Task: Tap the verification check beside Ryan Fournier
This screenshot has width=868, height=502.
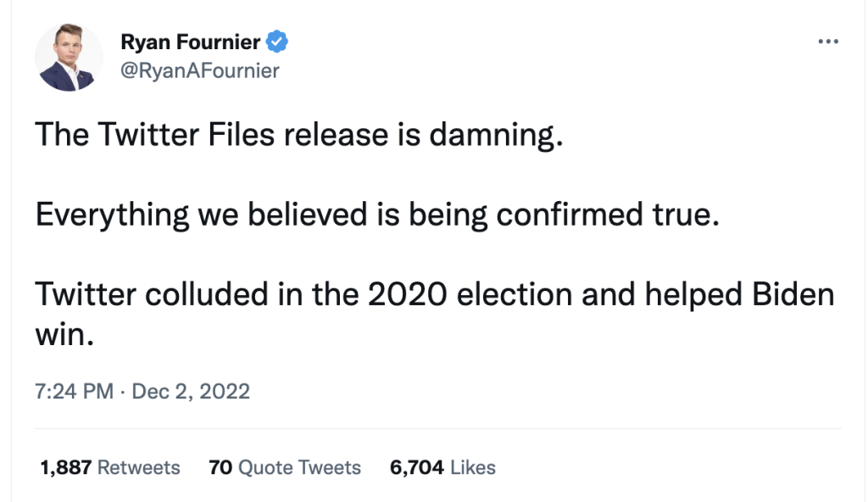Action: pyautogui.click(x=277, y=40)
